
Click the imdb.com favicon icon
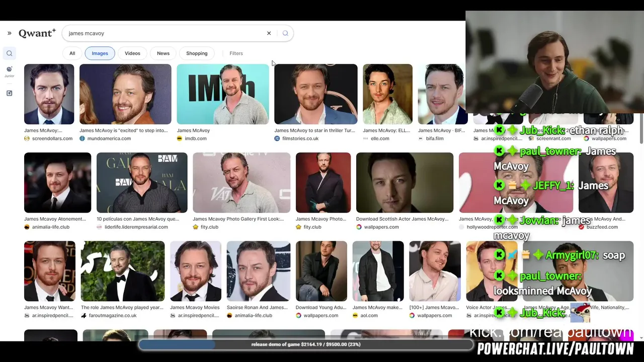pyautogui.click(x=180, y=139)
